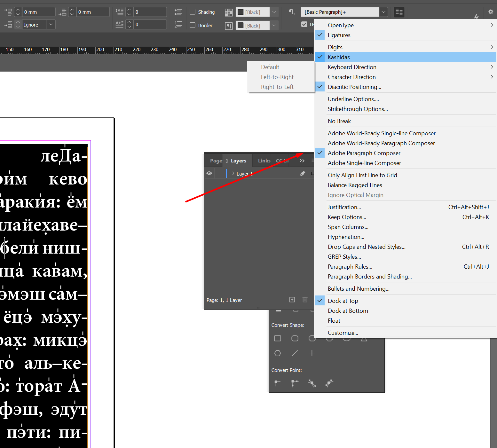Click Layer 1 blue color indicator
The width and height of the screenshot is (497, 448).
(x=226, y=173)
